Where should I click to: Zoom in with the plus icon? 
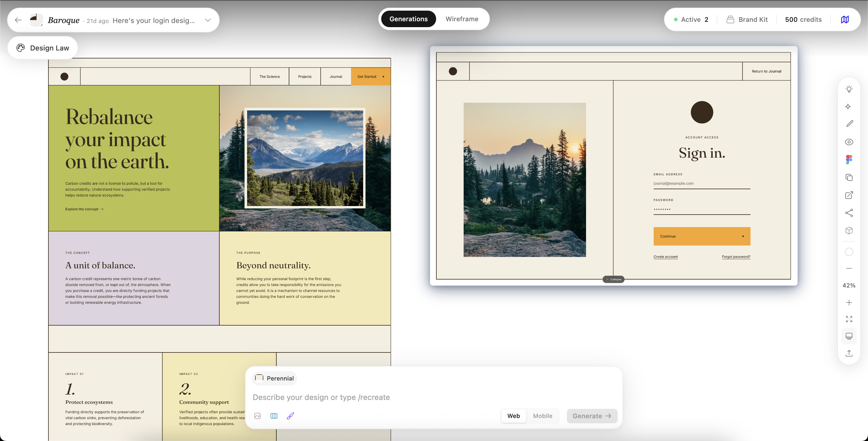(849, 303)
